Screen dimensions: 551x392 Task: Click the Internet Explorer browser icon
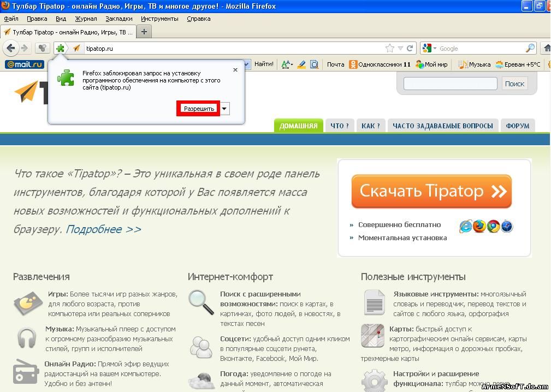tap(466, 227)
